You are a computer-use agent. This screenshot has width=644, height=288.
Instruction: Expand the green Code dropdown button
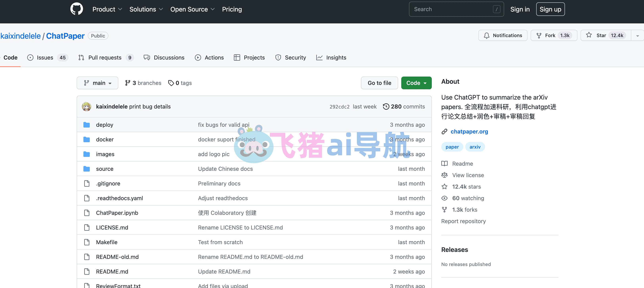416,83
